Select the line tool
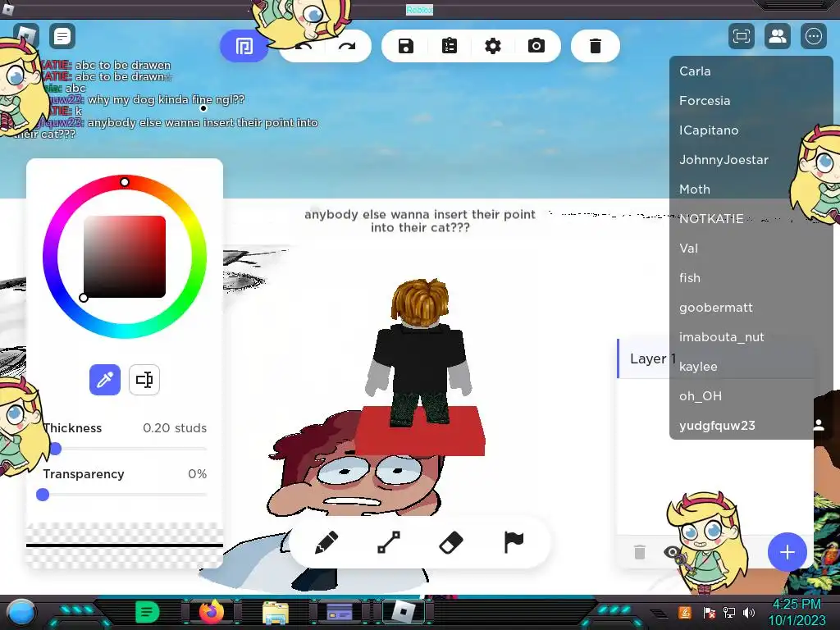The height and width of the screenshot is (630, 840). click(389, 542)
